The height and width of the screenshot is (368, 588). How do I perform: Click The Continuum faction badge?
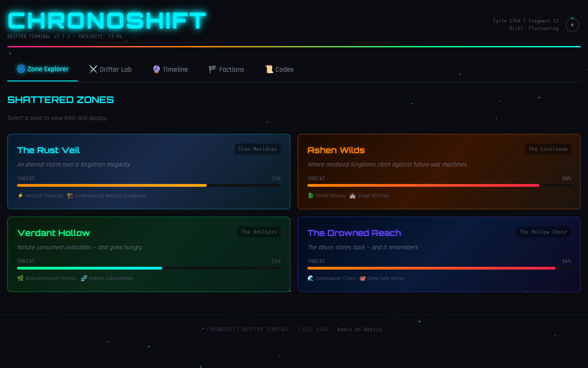[x=548, y=149]
